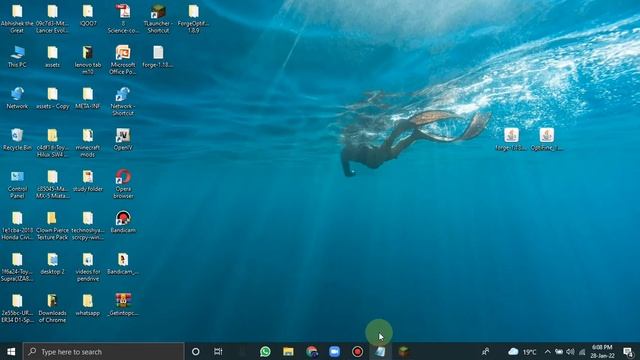Open Cortana from the taskbar
Viewport: 640px width, 360px height.
point(196,351)
